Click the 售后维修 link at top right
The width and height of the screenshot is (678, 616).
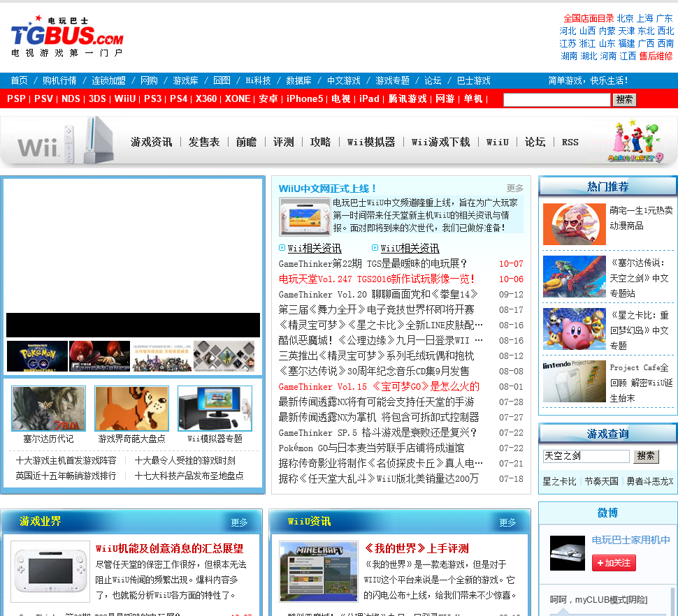tap(656, 56)
